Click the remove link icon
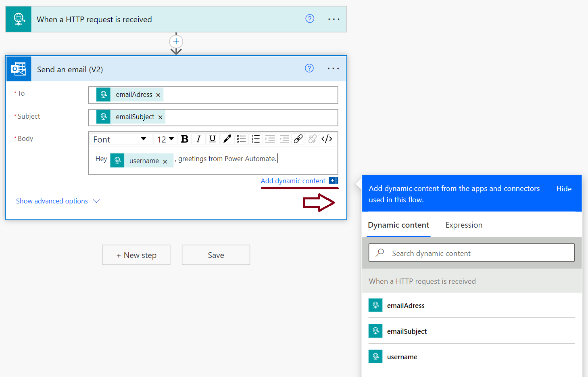The width and height of the screenshot is (588, 377). point(313,139)
